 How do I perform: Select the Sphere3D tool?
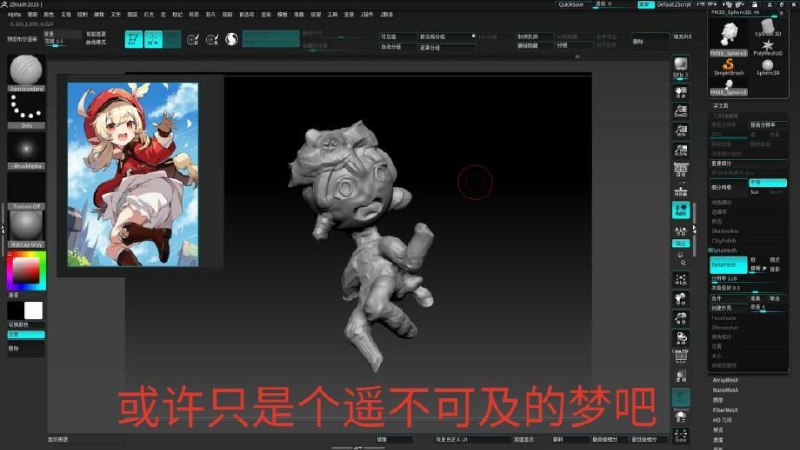point(767,67)
